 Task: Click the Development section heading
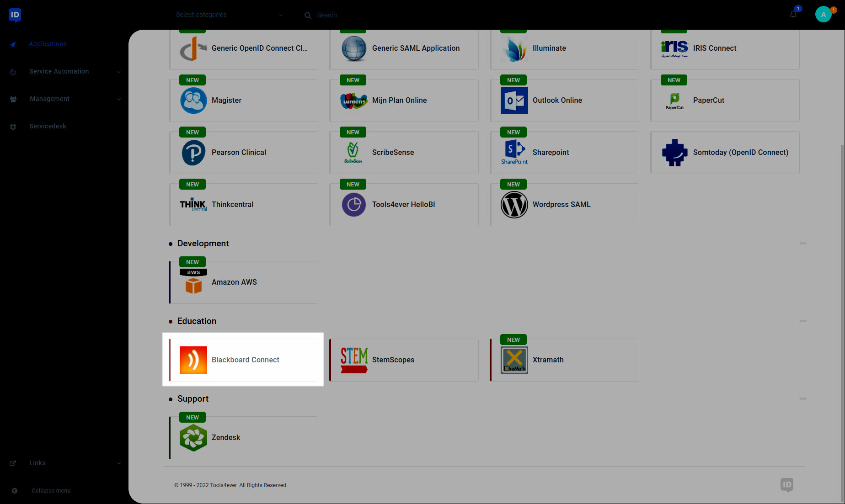[203, 244]
